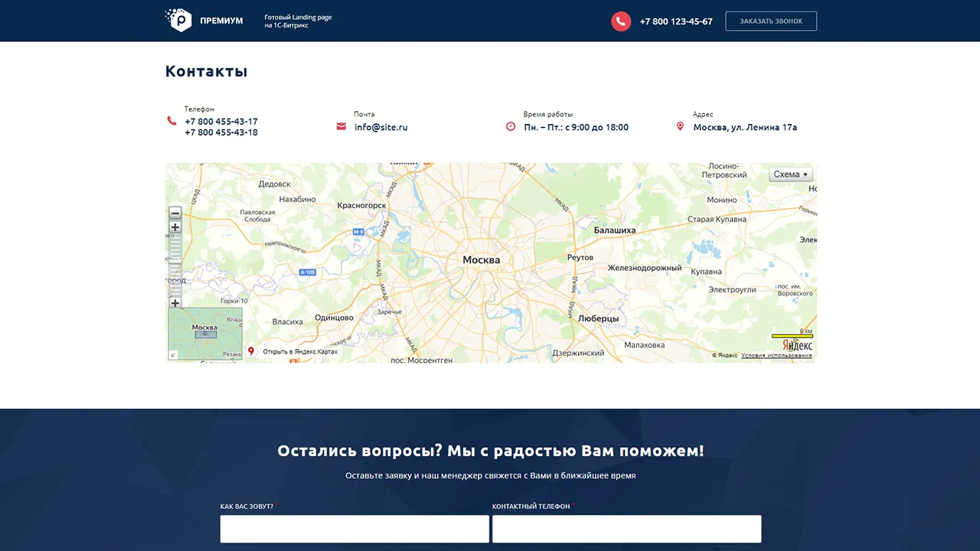Click the Реутов label on the map
This screenshot has height=551, width=980.
(x=580, y=257)
